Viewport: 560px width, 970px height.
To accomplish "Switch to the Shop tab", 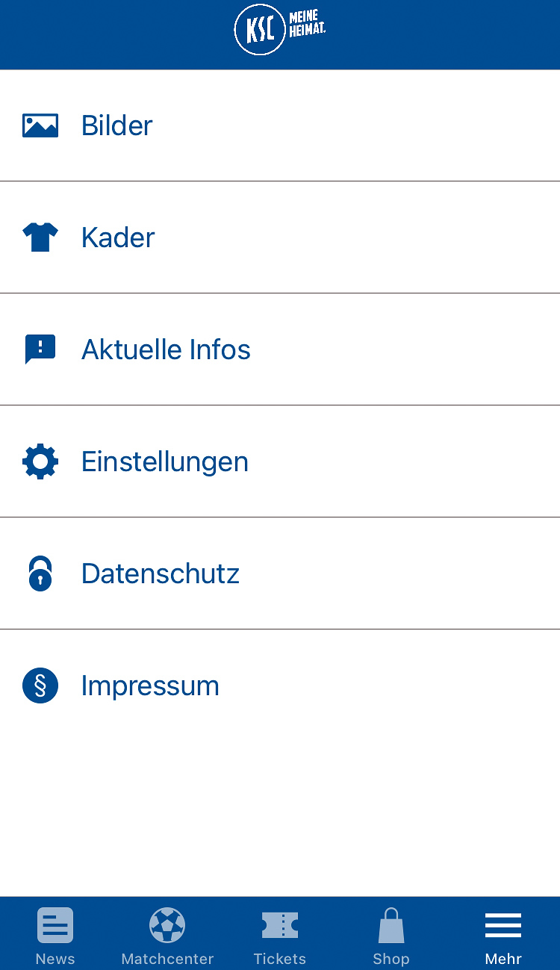I will coord(391,934).
